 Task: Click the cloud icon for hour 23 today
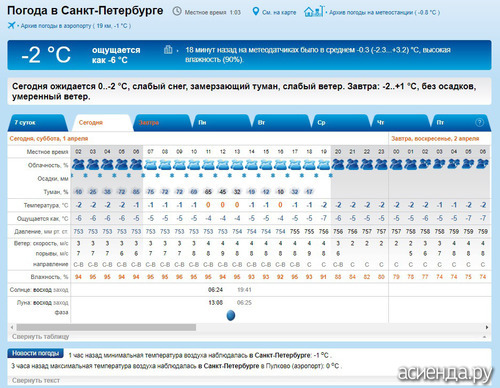381,165
